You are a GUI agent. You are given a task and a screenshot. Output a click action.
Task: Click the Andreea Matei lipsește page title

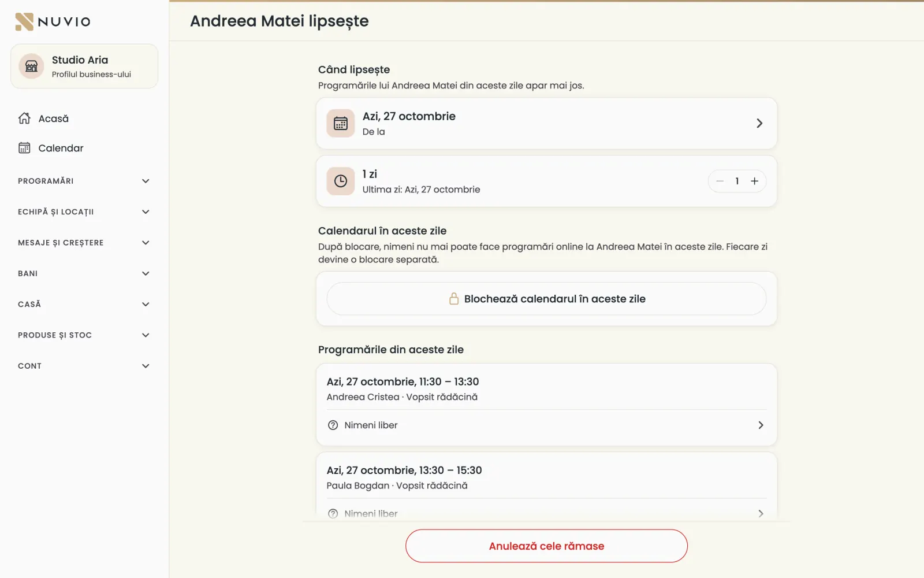[280, 21]
